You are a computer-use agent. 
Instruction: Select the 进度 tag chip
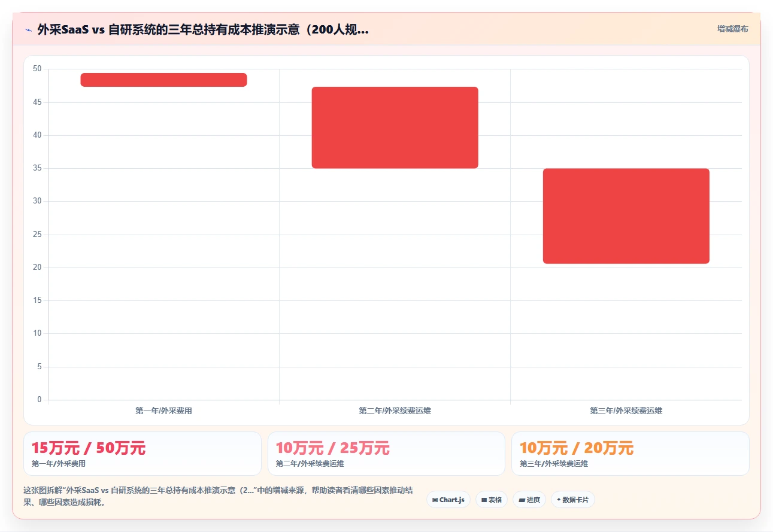coord(529,500)
